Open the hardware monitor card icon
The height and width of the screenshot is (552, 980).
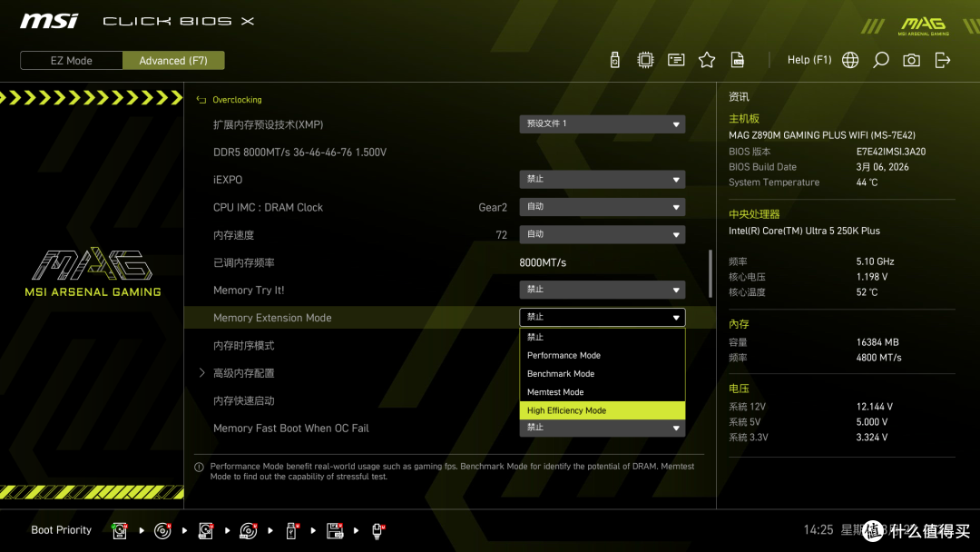click(676, 60)
